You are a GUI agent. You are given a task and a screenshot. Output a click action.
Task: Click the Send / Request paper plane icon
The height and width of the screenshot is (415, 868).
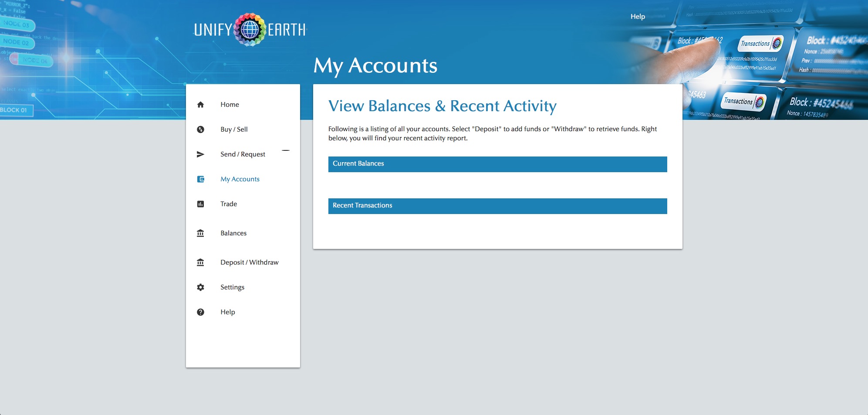200,154
